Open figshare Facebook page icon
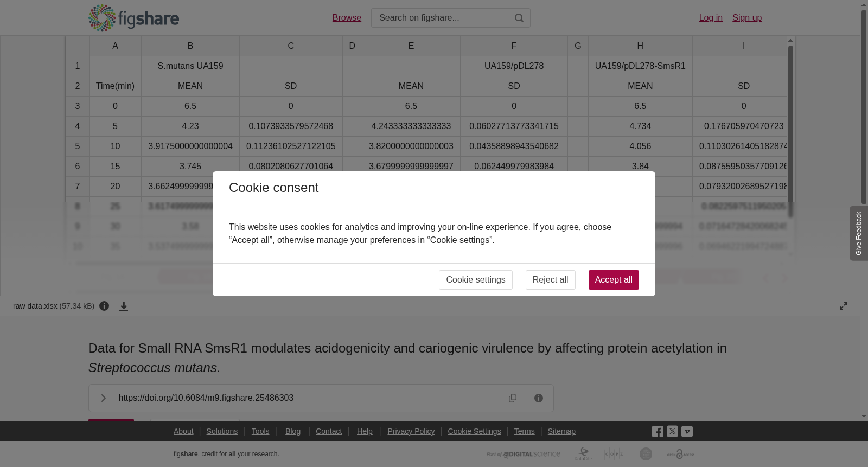Image resolution: width=868 pixels, height=467 pixels. click(658, 432)
